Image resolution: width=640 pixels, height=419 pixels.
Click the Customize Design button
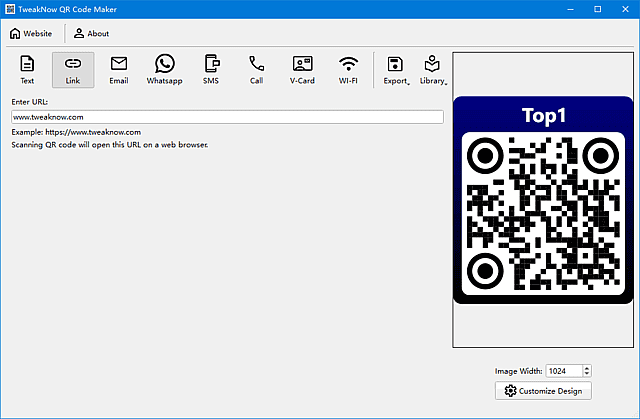coord(543,390)
